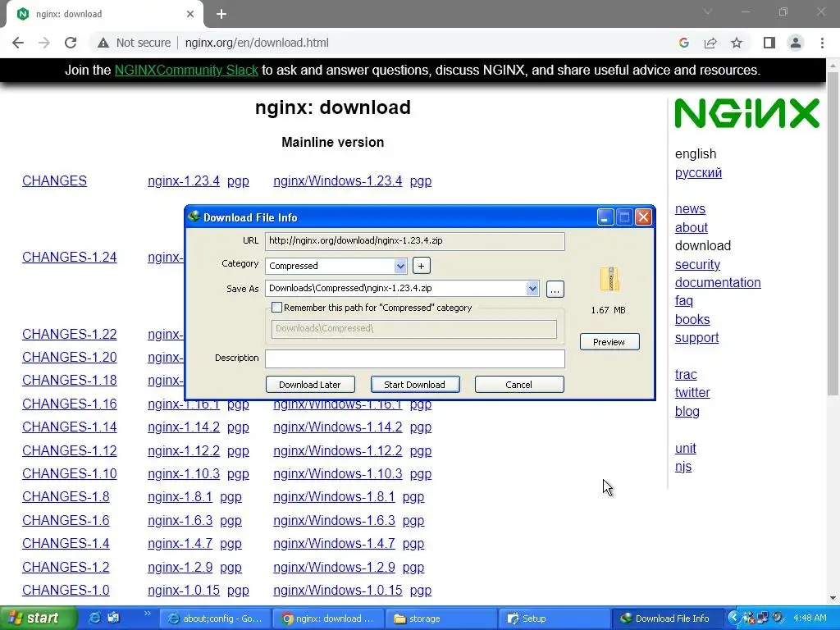Select the nginx: download browser tab

(x=104, y=15)
